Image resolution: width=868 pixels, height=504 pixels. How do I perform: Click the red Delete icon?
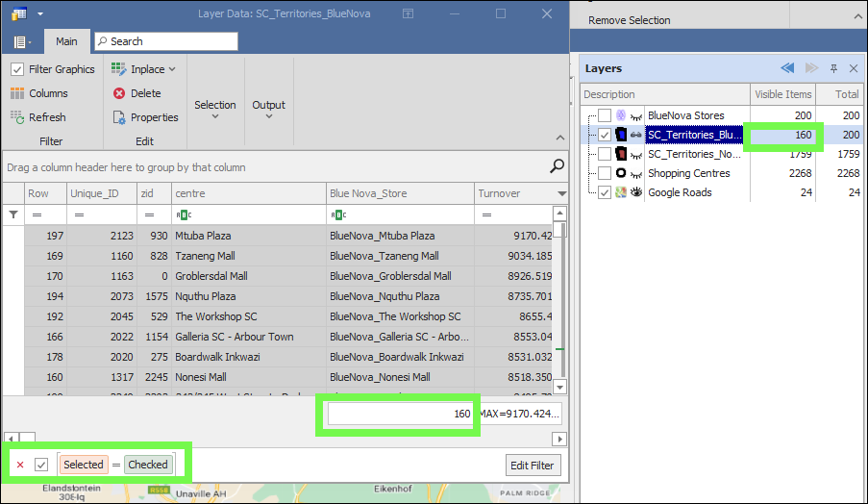point(119,93)
